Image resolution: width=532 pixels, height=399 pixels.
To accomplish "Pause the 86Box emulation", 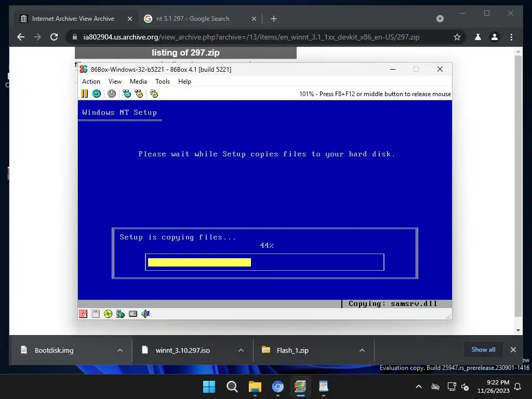I will point(85,94).
